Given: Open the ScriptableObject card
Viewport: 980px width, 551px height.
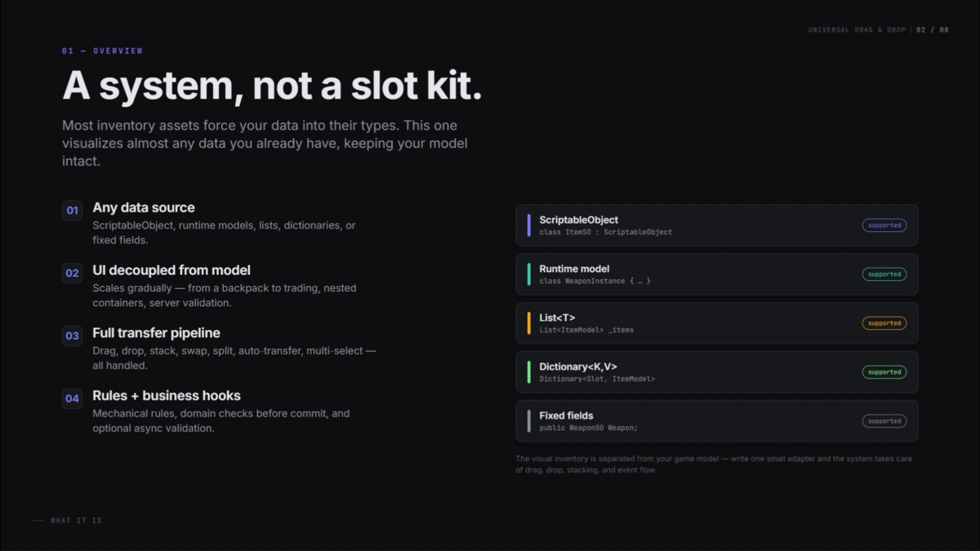Looking at the screenshot, I should 717,225.
